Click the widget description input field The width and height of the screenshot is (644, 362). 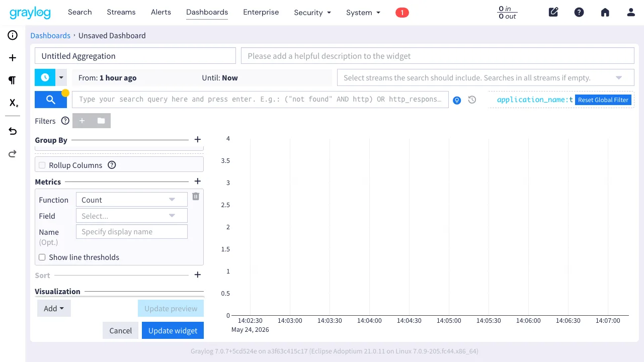click(x=438, y=56)
